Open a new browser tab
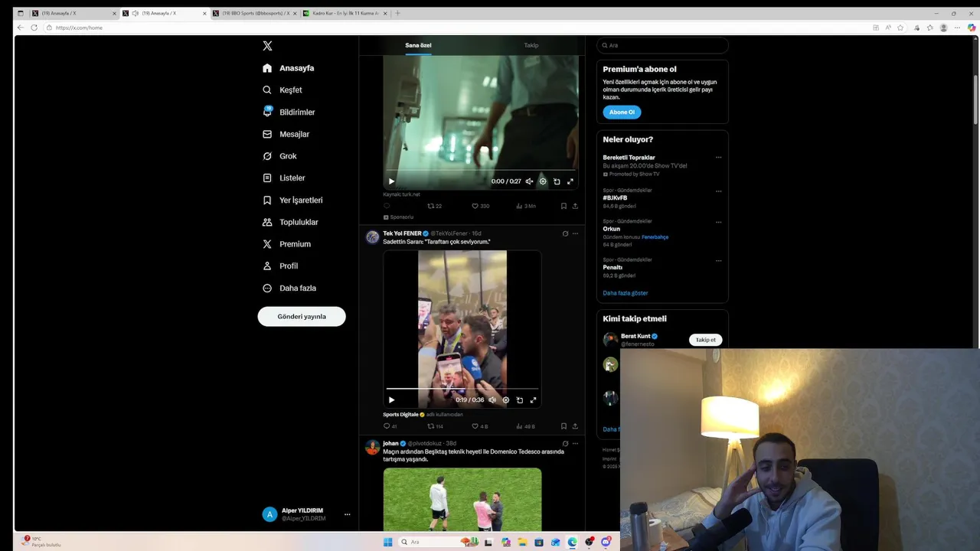Viewport: 980px width, 551px height. tap(397, 13)
